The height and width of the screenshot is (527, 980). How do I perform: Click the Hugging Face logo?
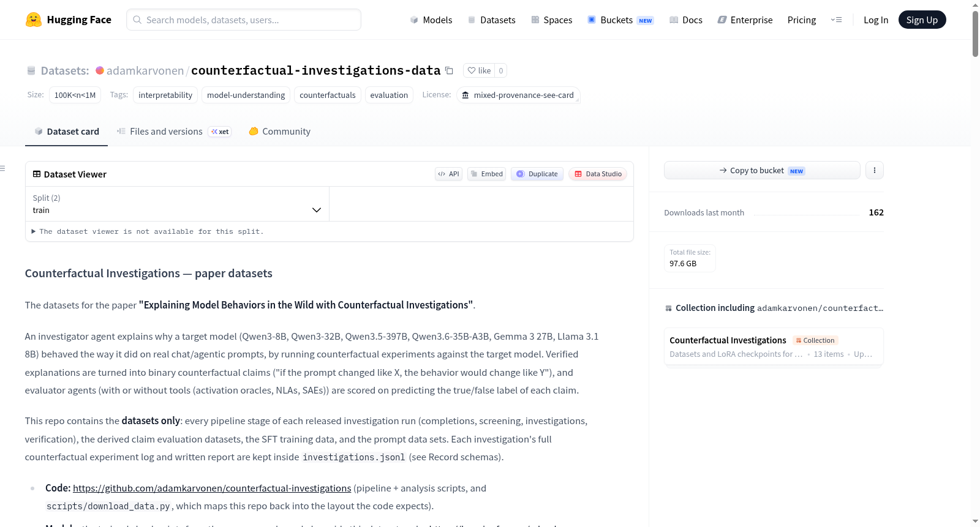coord(68,20)
